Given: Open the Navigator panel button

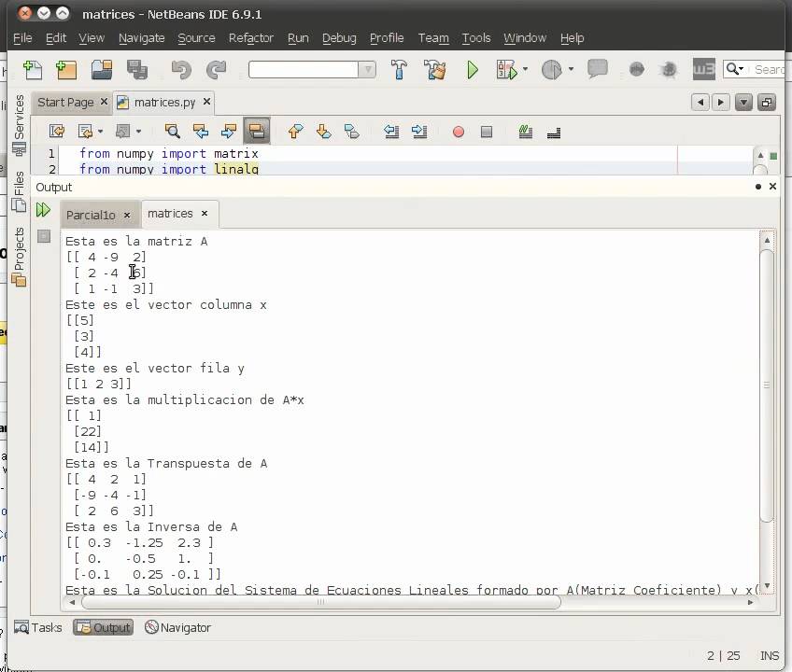Looking at the screenshot, I should click(x=177, y=627).
